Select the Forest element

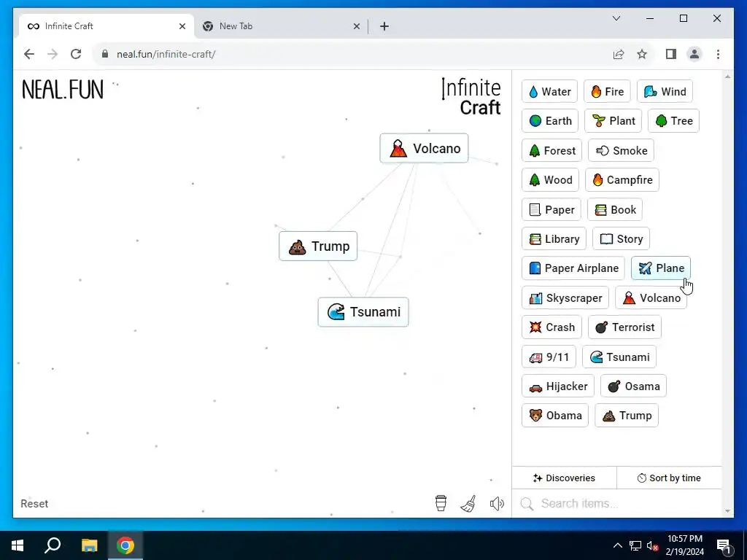[551, 150]
